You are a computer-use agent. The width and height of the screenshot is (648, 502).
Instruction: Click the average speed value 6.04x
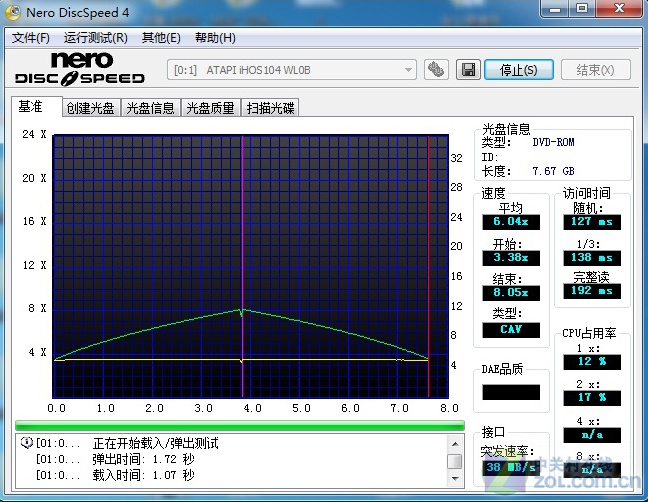tap(511, 222)
